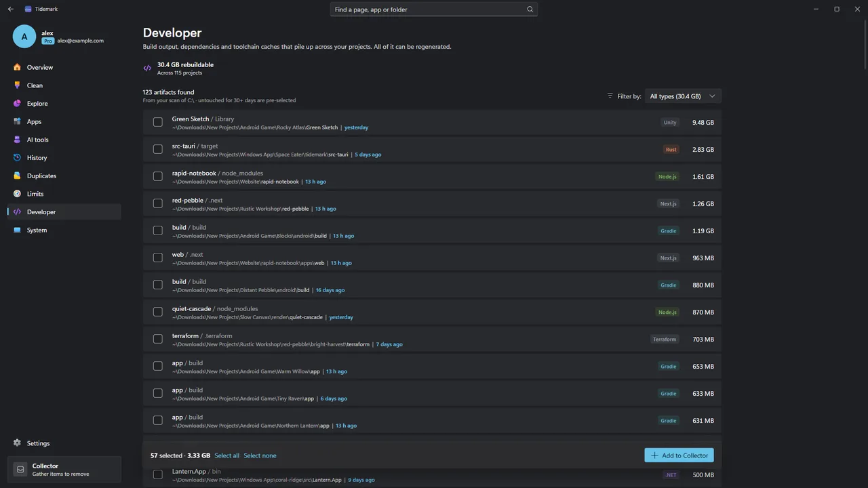Click the back arrow in title bar
The width and height of the screenshot is (868, 488).
[10, 9]
